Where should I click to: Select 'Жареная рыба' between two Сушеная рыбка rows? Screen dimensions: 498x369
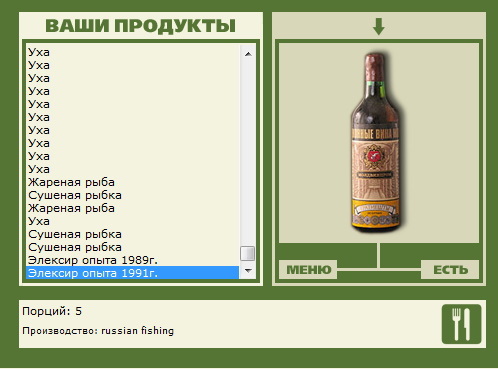132,208
